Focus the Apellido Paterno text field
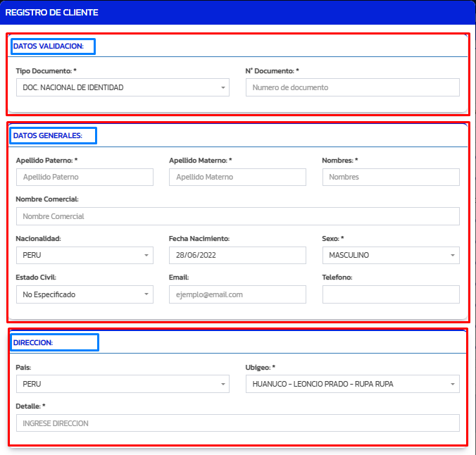The height and width of the screenshot is (455, 476). pos(84,177)
